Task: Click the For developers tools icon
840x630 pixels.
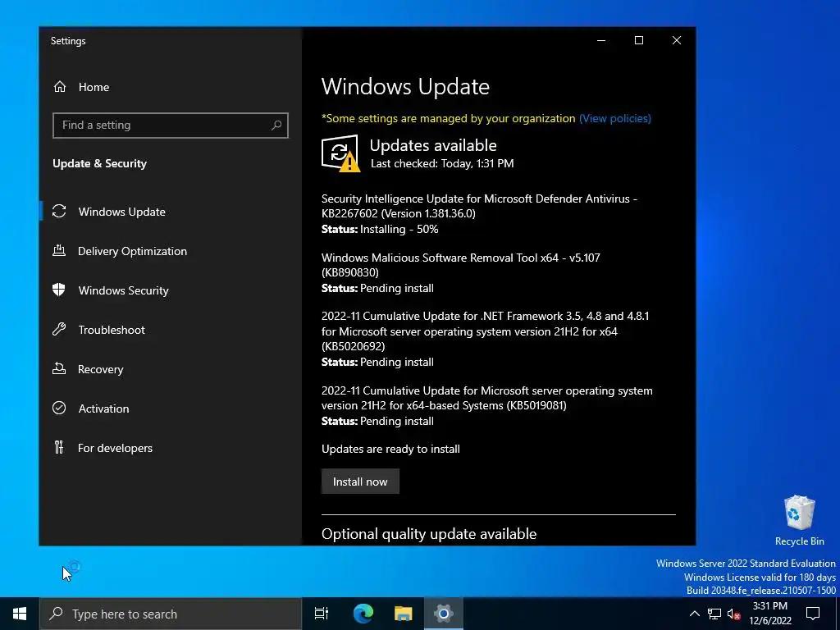Action: [x=59, y=447]
